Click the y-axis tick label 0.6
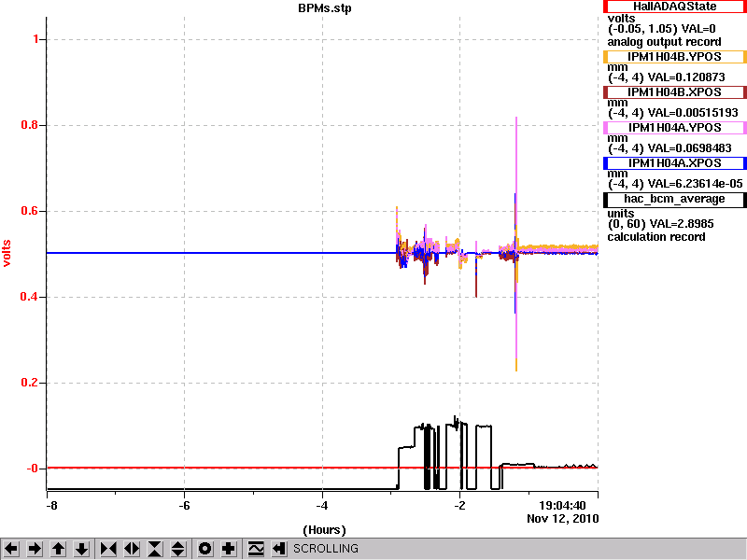Image resolution: width=747 pixels, height=560 pixels. (30, 211)
